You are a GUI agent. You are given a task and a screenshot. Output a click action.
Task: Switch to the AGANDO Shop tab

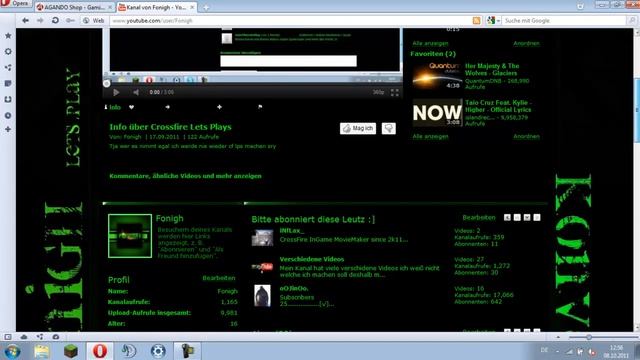pos(73,7)
